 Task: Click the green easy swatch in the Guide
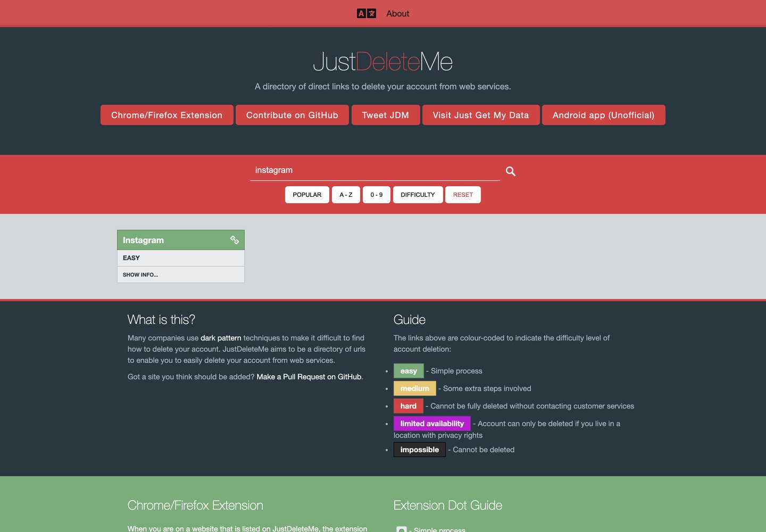(x=409, y=371)
